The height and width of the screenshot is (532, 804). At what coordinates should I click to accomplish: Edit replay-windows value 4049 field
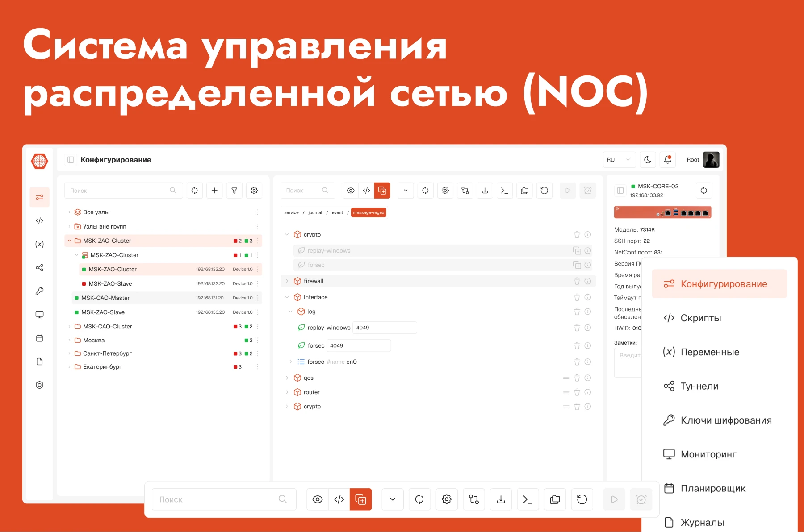tap(385, 328)
